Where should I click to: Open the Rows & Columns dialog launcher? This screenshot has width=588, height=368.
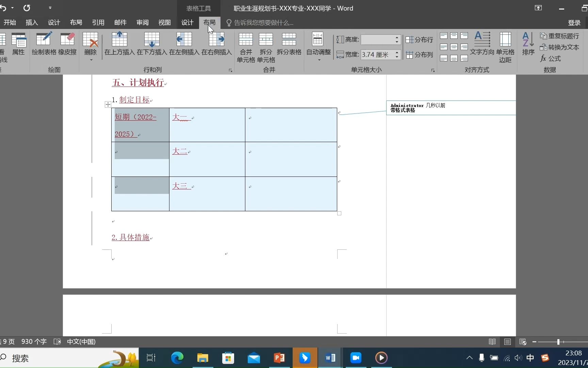[x=230, y=71]
